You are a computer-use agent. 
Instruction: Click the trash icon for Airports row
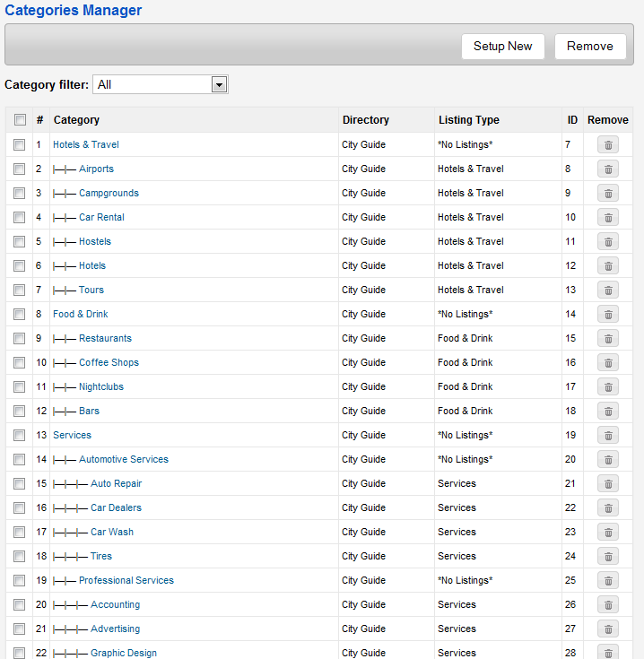[x=607, y=169]
